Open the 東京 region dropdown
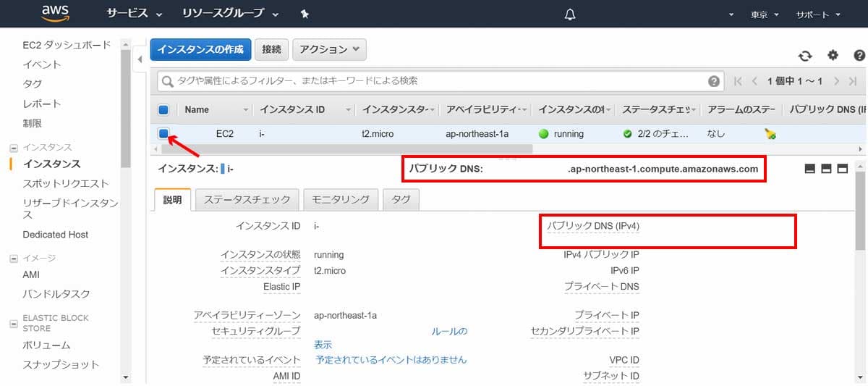Viewport: 868px width, 386px height. tap(765, 14)
